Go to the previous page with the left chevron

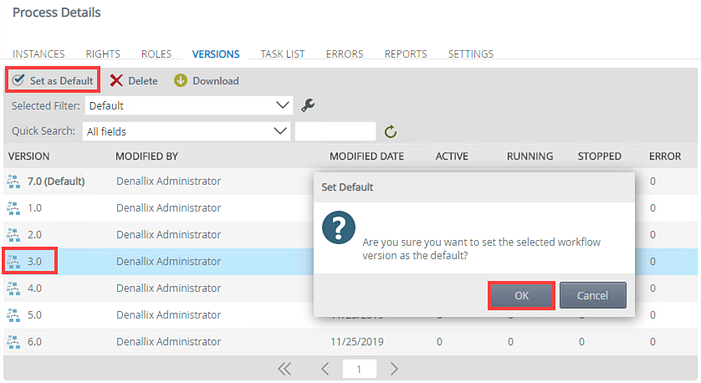325,369
